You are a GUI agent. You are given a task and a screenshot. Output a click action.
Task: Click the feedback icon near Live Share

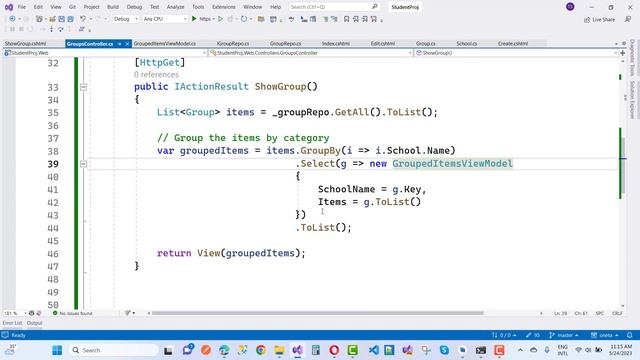pos(628,19)
